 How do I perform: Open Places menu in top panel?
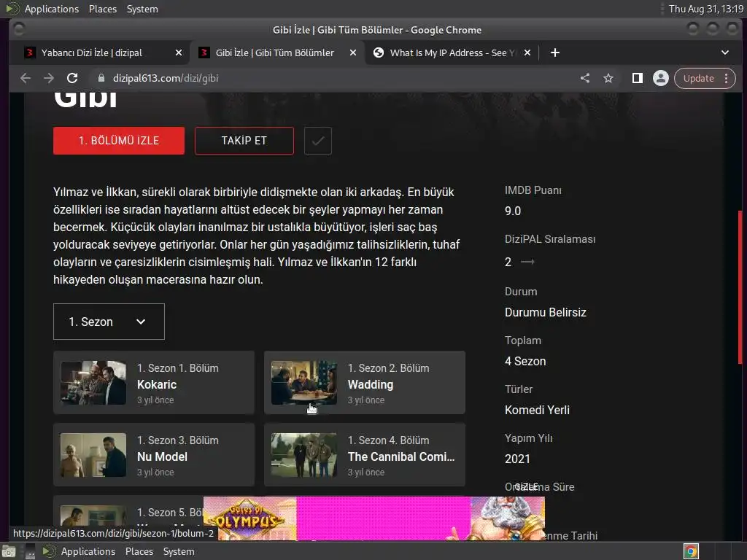pos(103,9)
